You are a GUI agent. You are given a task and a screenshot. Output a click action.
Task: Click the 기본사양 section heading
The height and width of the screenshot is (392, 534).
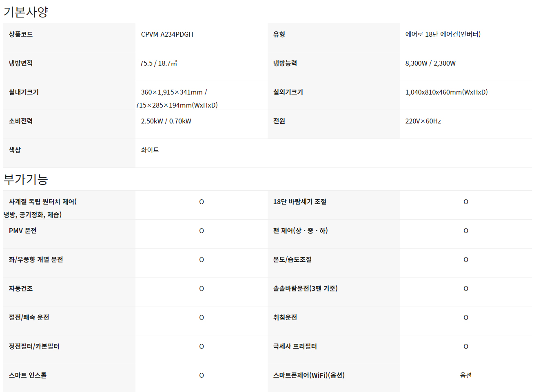tap(26, 12)
